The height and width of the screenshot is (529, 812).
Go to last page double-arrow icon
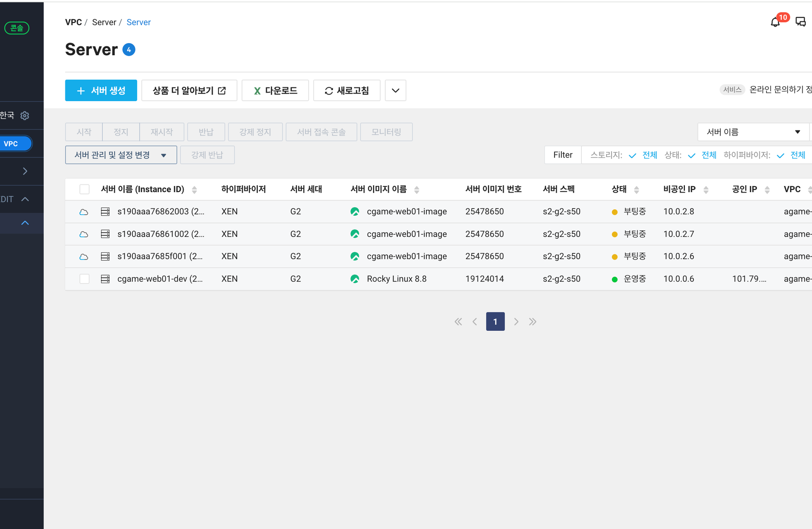(533, 322)
